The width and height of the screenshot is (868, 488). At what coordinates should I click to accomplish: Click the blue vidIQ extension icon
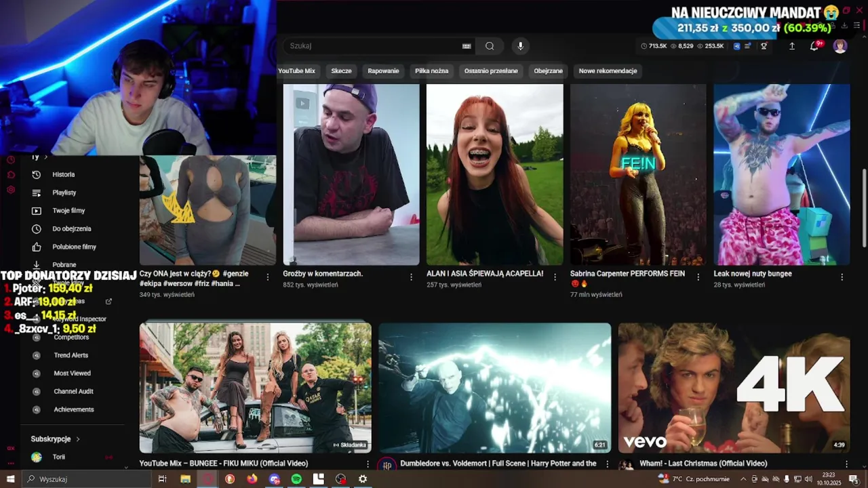[x=737, y=46]
